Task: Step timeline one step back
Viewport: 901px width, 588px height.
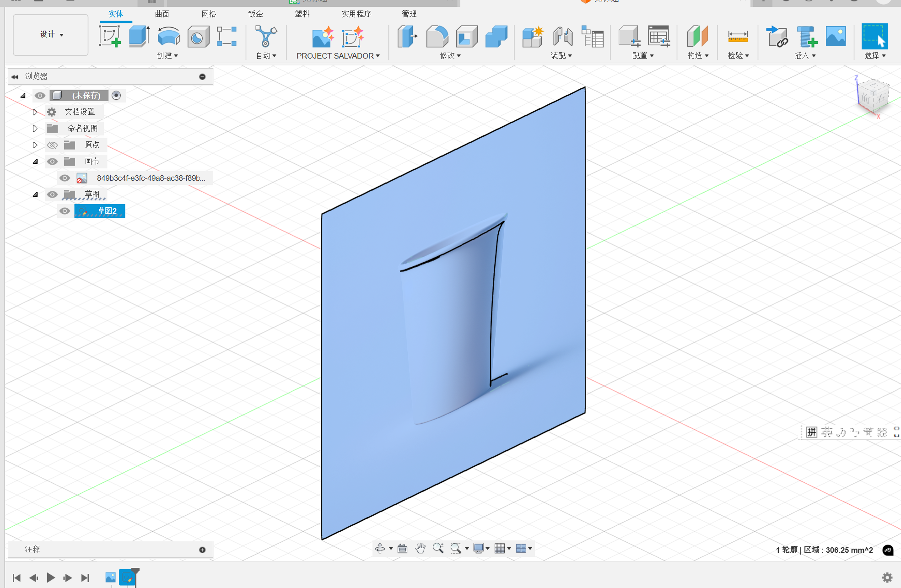Action: 33,577
